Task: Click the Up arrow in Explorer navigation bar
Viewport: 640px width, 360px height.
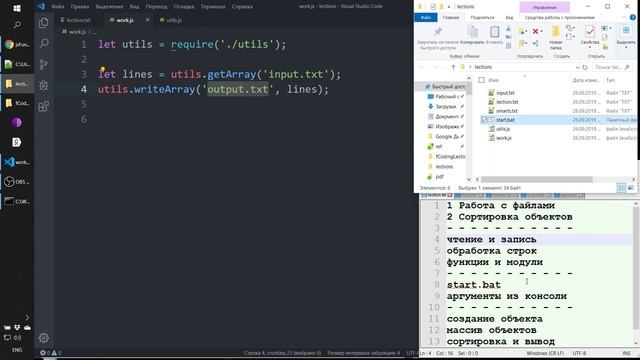Action: (453, 67)
